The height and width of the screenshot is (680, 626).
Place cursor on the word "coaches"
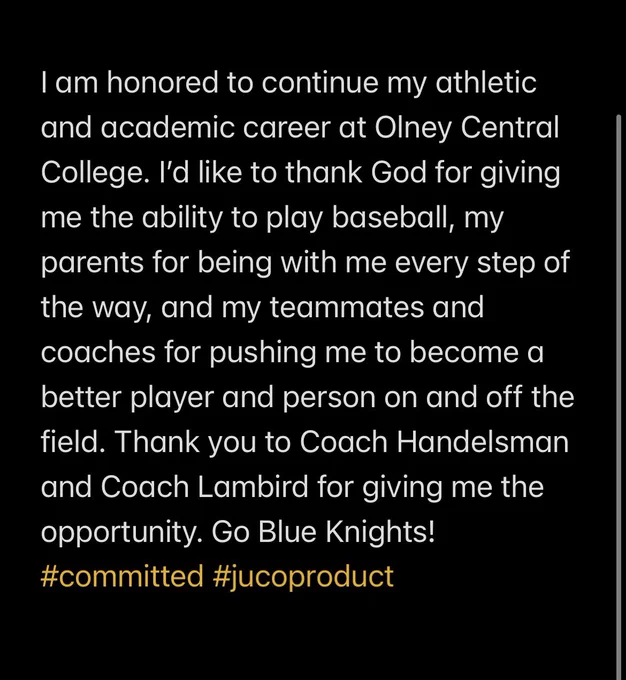98,352
